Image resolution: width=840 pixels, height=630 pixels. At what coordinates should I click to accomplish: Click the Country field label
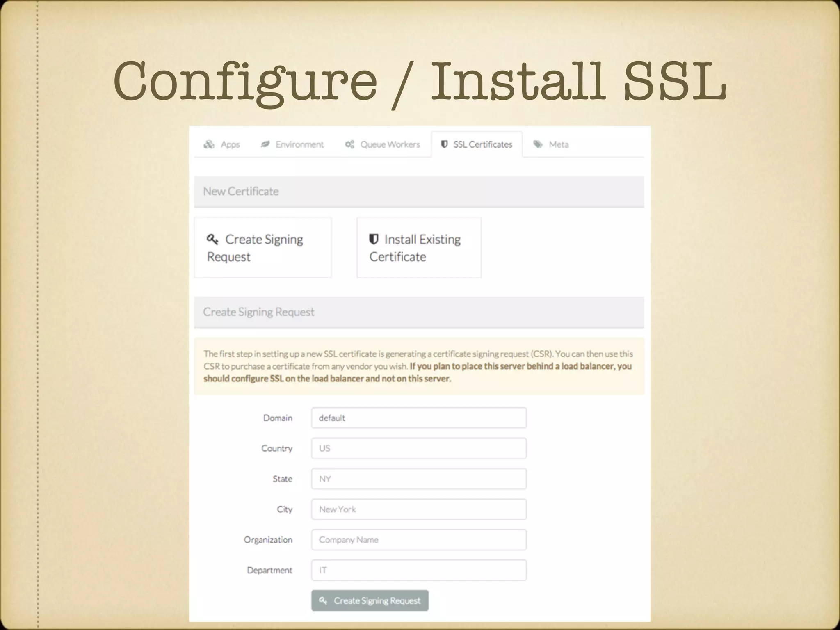tap(277, 448)
